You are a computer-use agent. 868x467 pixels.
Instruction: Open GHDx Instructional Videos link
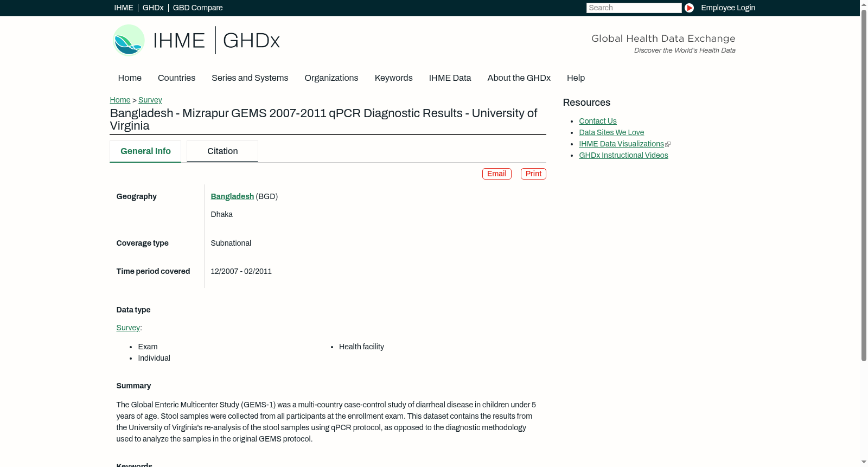pos(623,155)
